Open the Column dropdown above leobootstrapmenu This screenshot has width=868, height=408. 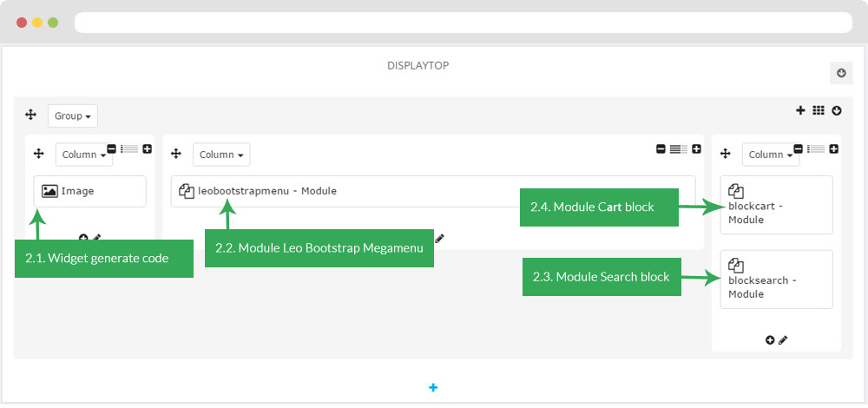pyautogui.click(x=221, y=155)
